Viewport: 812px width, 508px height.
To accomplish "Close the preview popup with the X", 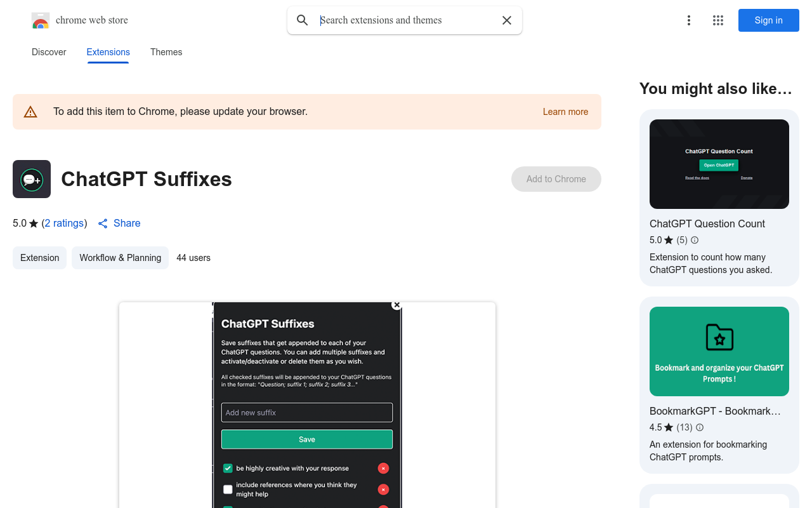I will [x=397, y=305].
